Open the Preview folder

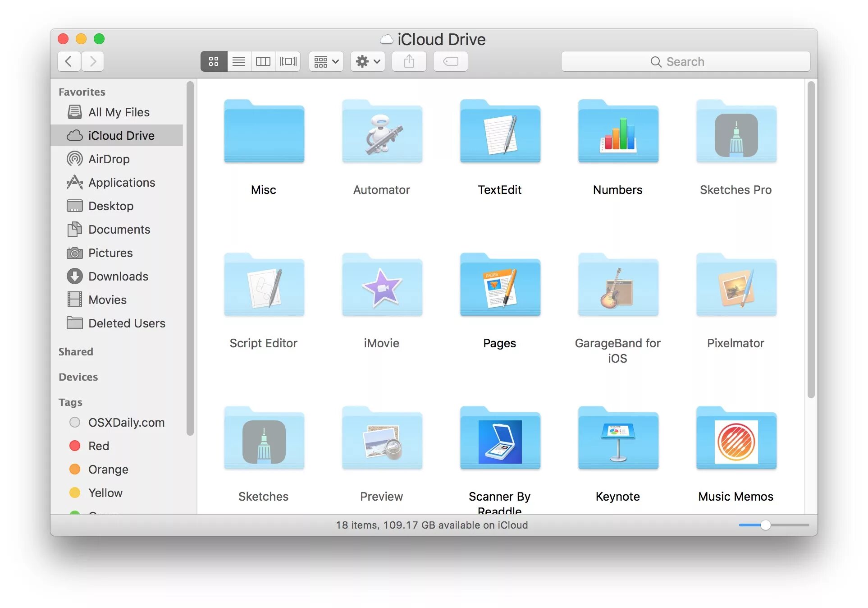coord(382,438)
